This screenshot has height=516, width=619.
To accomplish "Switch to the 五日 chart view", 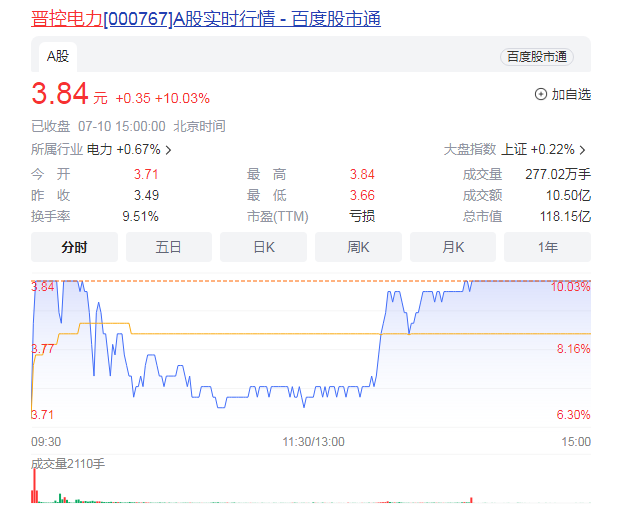I will [x=169, y=247].
